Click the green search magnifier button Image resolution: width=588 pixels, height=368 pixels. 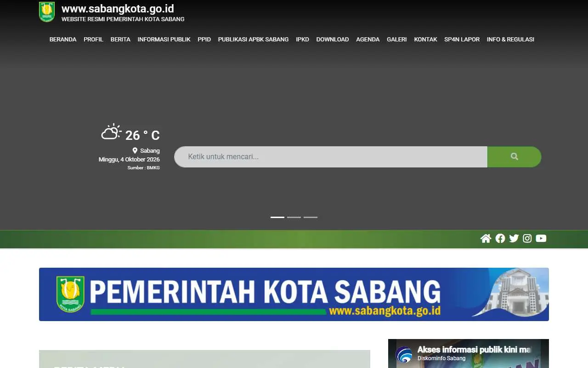click(514, 157)
